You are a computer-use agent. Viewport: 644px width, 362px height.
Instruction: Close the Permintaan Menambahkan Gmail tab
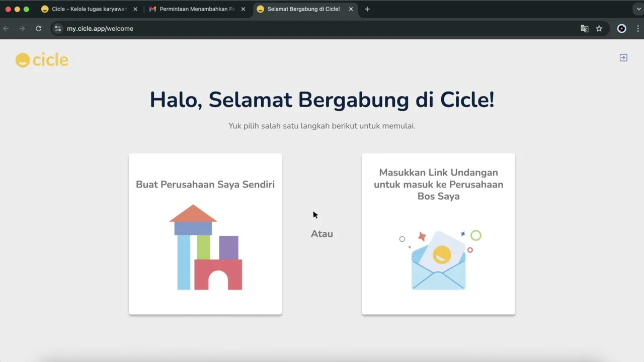243,9
